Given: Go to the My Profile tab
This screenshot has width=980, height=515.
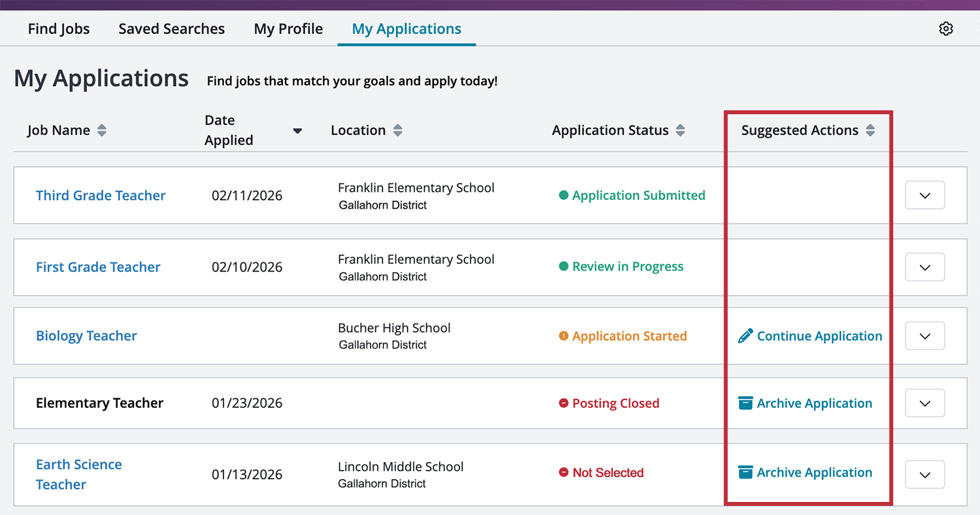Looking at the screenshot, I should [288, 29].
